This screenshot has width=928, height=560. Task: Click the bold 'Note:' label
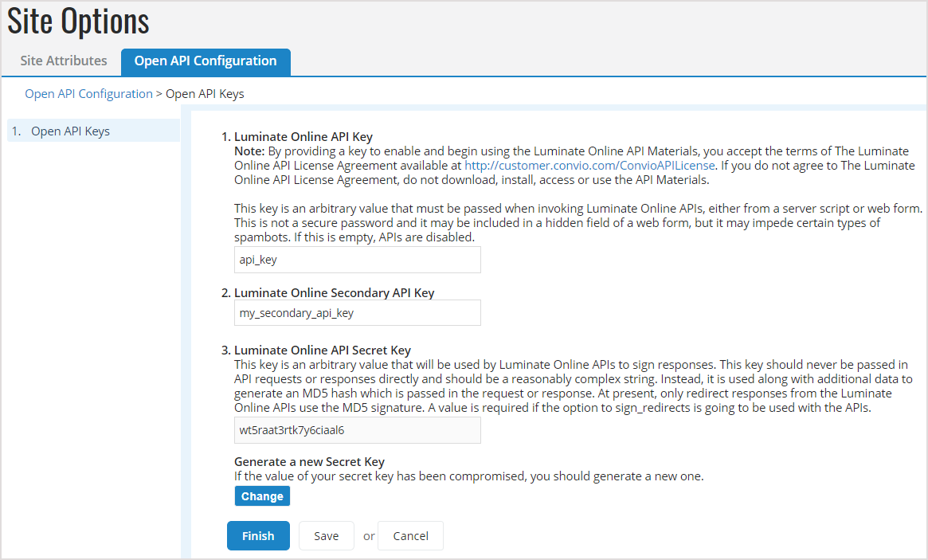[x=249, y=151]
